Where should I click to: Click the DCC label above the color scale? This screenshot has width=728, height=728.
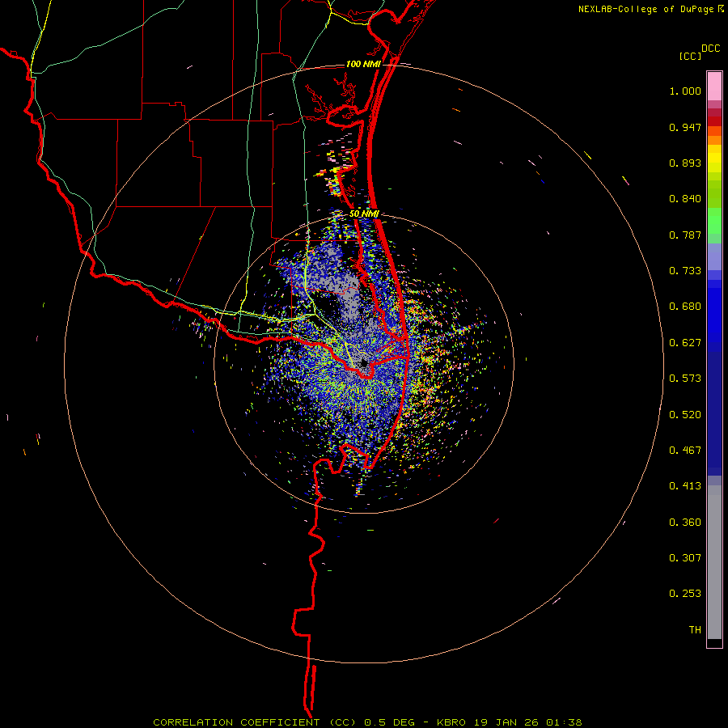710,49
